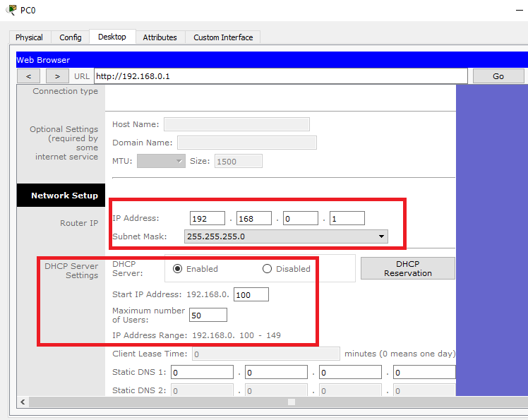Image resolution: width=528 pixels, height=420 pixels.
Task: Select the Desktop tab
Action: tap(112, 37)
